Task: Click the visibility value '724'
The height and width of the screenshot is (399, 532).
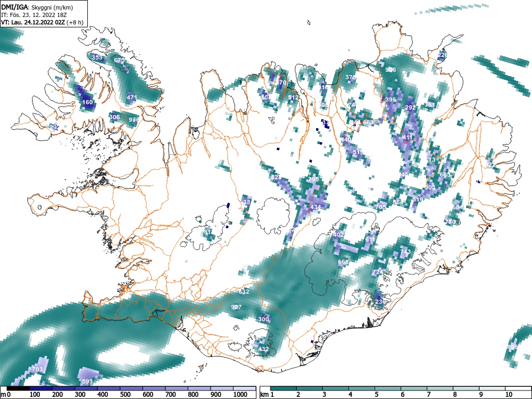Action: click(x=378, y=272)
